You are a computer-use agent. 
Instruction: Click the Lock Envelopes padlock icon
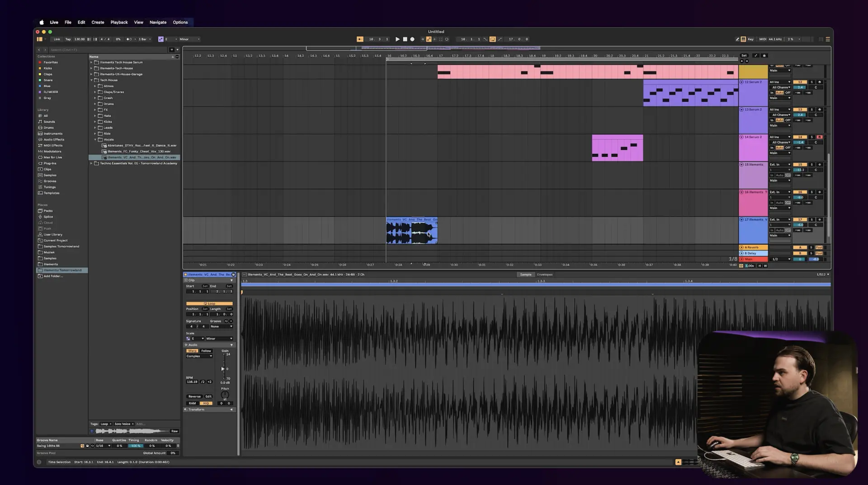click(x=764, y=56)
